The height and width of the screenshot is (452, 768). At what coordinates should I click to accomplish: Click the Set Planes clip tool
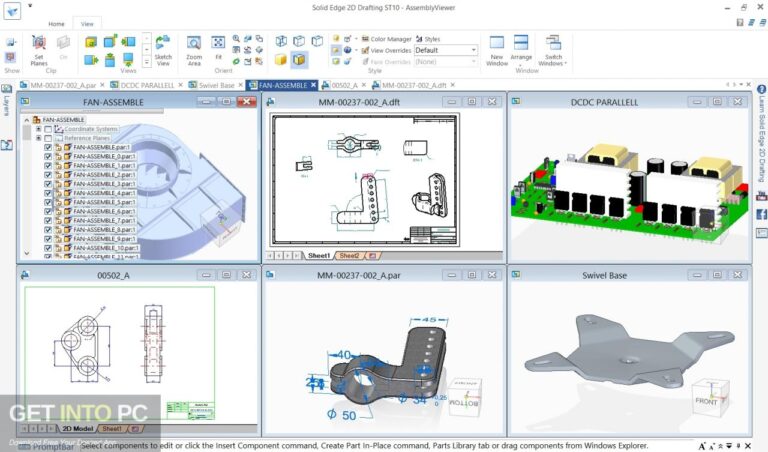39,50
